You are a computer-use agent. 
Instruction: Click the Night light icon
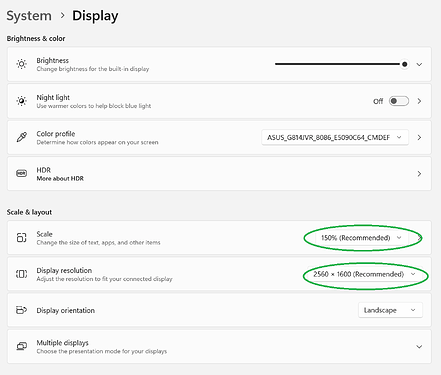(x=22, y=101)
